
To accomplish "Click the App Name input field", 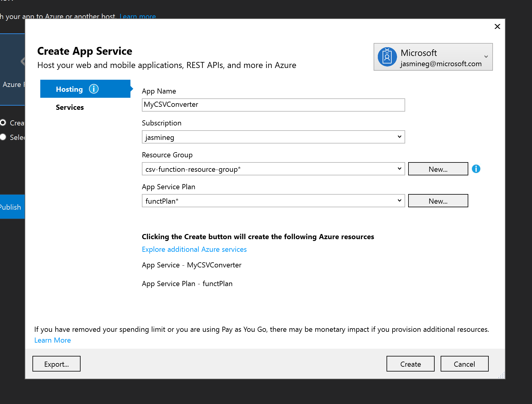I will (273, 105).
